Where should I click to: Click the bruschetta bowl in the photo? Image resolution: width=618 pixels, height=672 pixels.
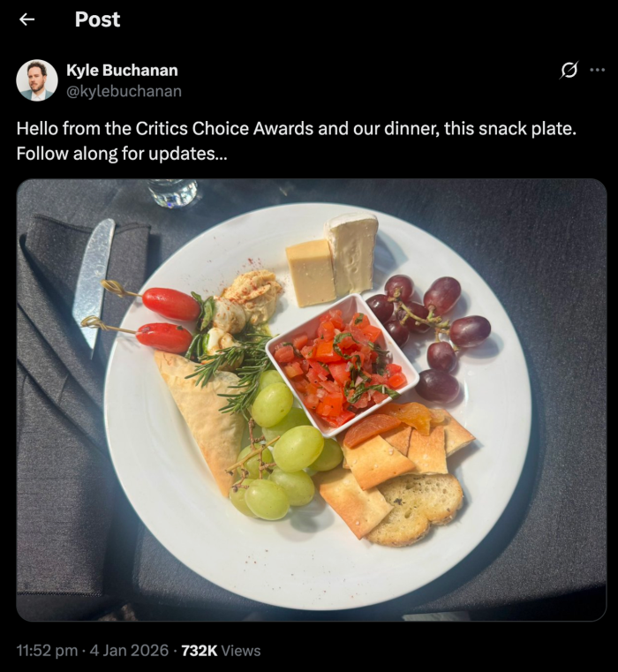(342, 366)
